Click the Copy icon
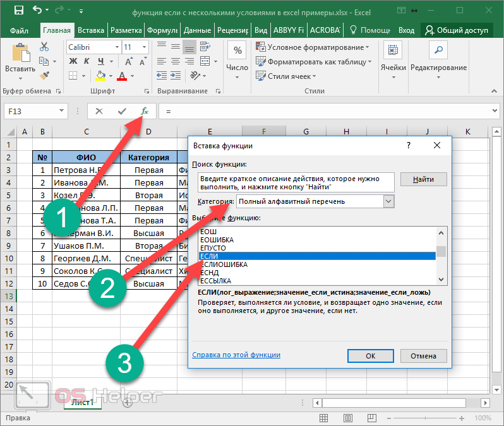Screen dimensions: 504x426 44,61
